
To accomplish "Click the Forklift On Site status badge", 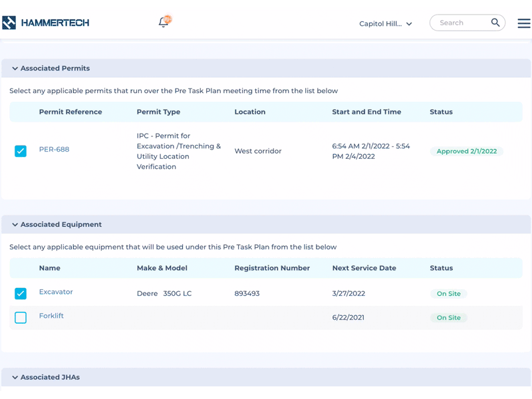I will pyautogui.click(x=448, y=318).
